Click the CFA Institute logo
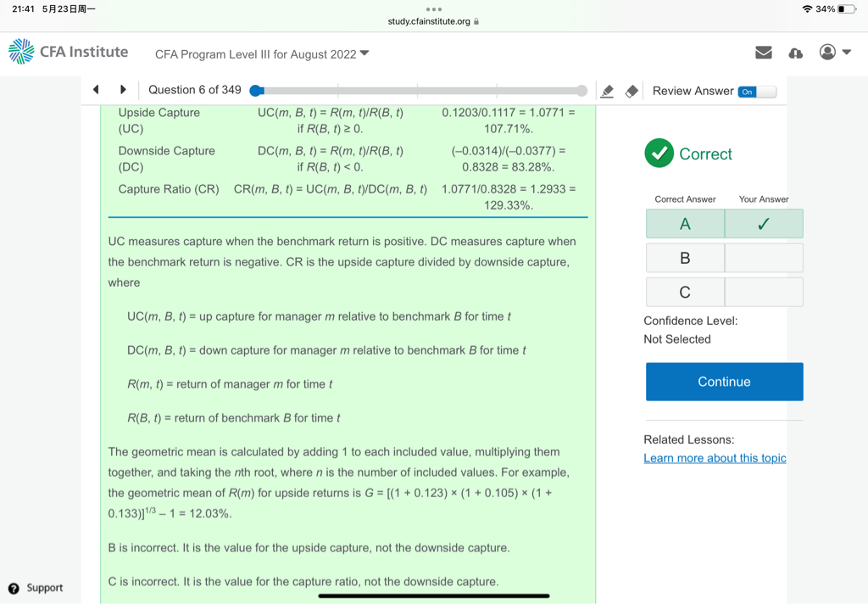The width and height of the screenshot is (868, 604). pyautogui.click(x=68, y=52)
